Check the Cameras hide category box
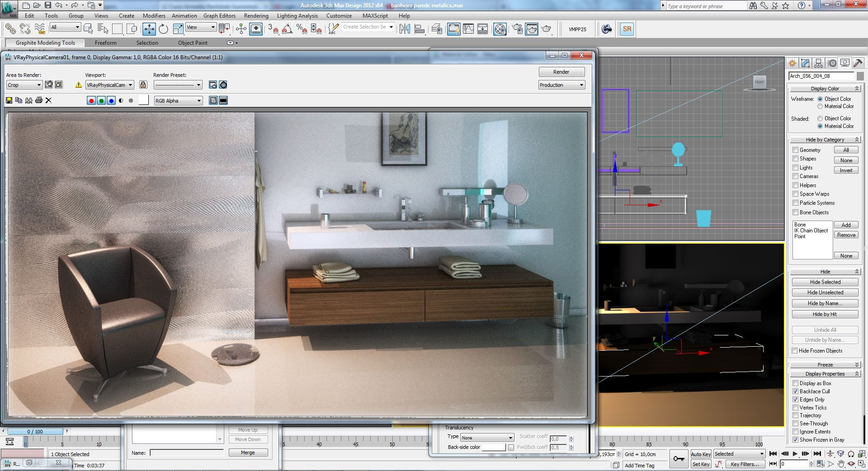Image resolution: width=868 pixels, height=471 pixels. tap(795, 176)
